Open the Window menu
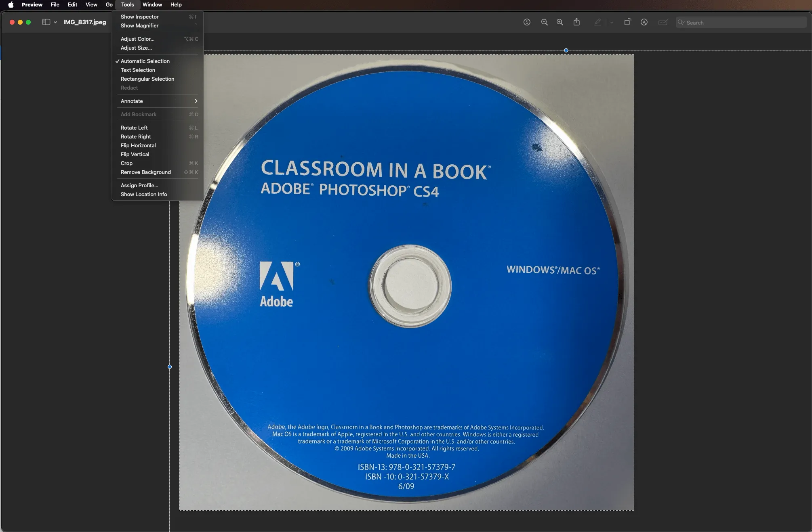The width and height of the screenshot is (812, 532). point(152,4)
